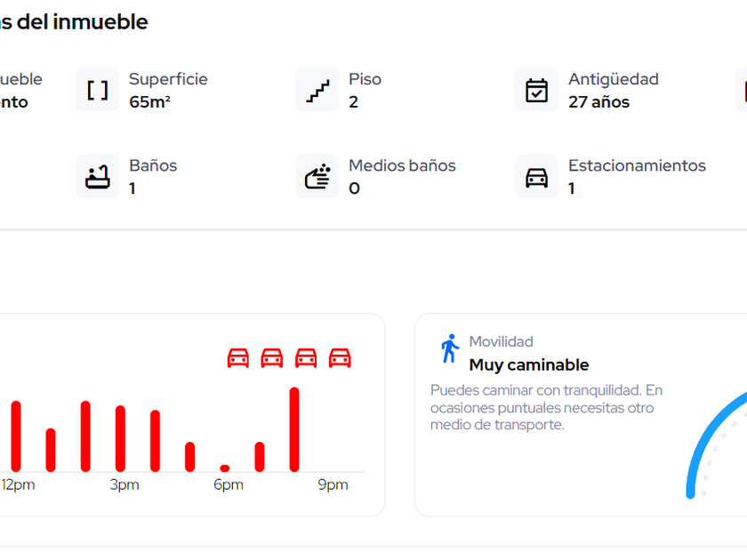Image resolution: width=747 pixels, height=560 pixels.
Task: Click the 3pm axis label
Action: pos(124,485)
